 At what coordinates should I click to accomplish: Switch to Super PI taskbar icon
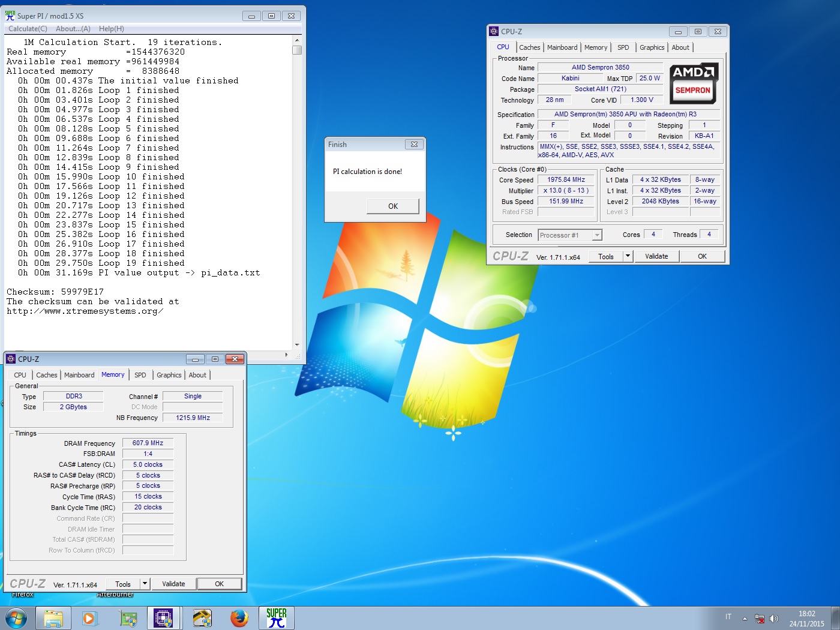(x=277, y=618)
